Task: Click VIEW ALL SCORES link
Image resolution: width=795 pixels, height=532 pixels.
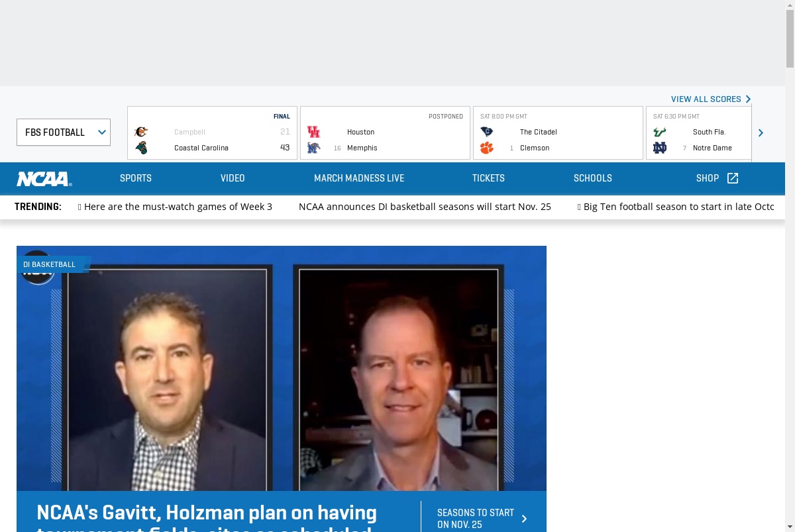Action: [x=706, y=99]
